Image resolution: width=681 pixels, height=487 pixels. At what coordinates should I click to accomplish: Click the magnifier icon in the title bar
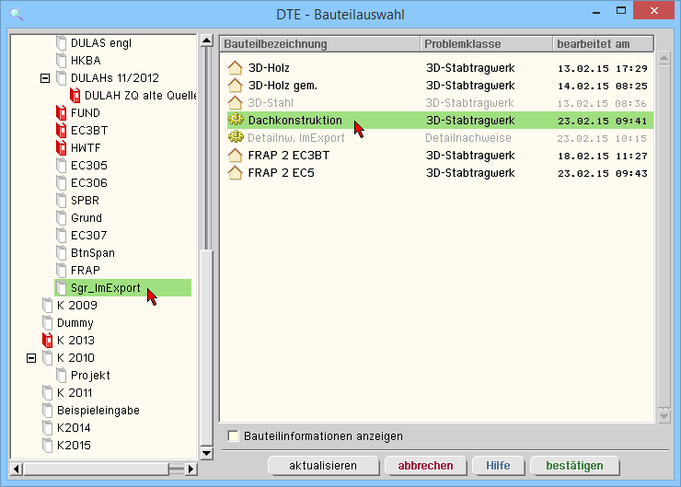[16, 14]
